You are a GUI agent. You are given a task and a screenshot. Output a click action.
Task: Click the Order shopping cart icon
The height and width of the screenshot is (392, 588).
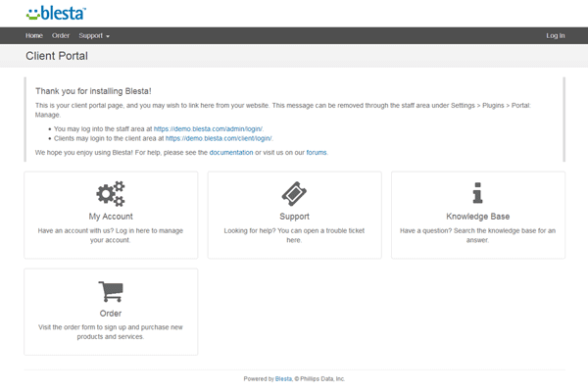[x=111, y=291]
